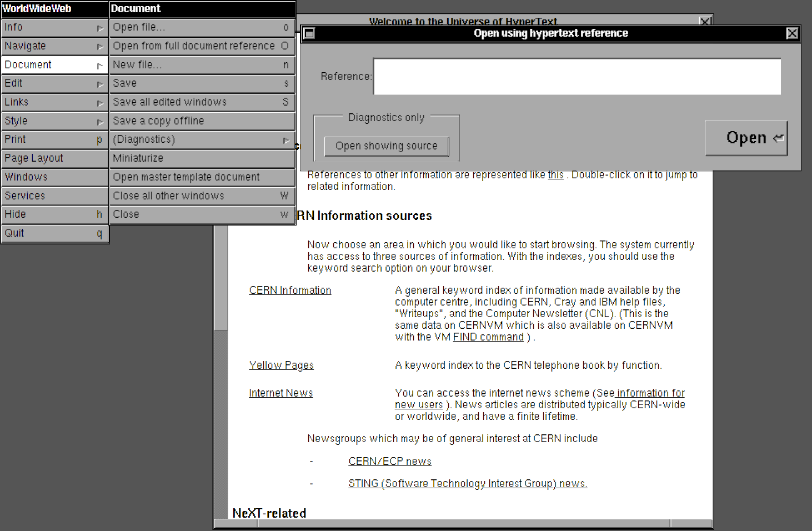Click the Reference text field
The image size is (812, 531).
point(577,77)
